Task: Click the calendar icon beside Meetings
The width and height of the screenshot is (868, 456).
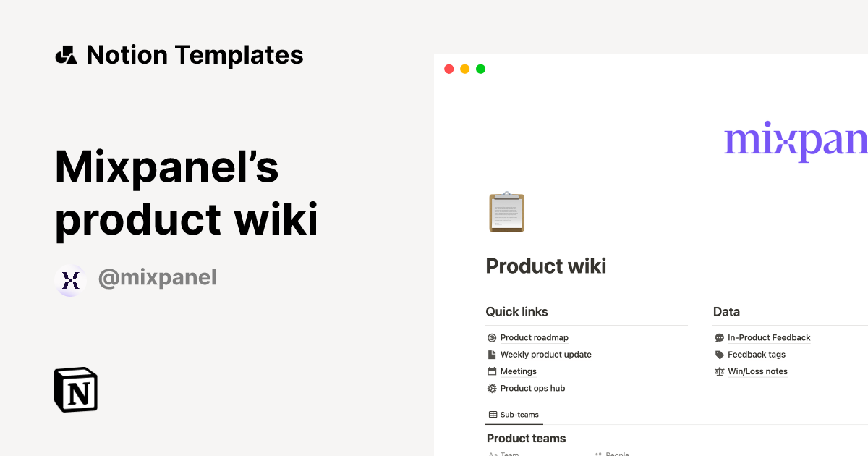Action: (491, 371)
